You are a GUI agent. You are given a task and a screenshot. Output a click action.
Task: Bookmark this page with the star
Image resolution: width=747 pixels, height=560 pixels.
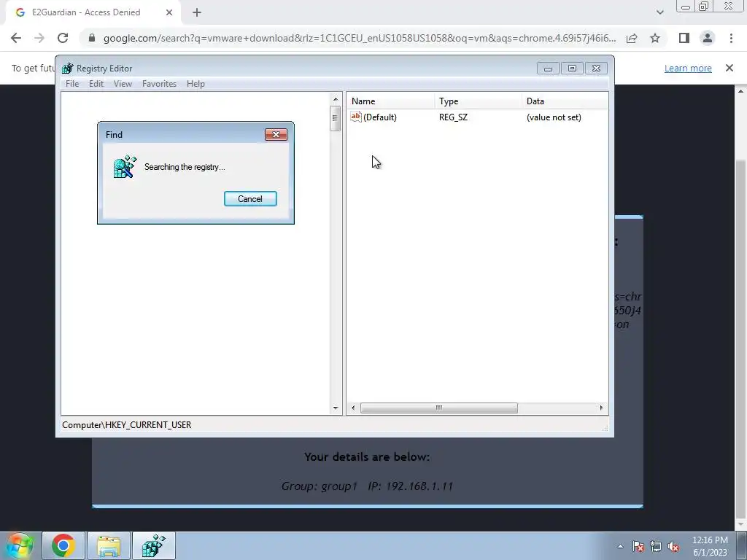pos(655,38)
